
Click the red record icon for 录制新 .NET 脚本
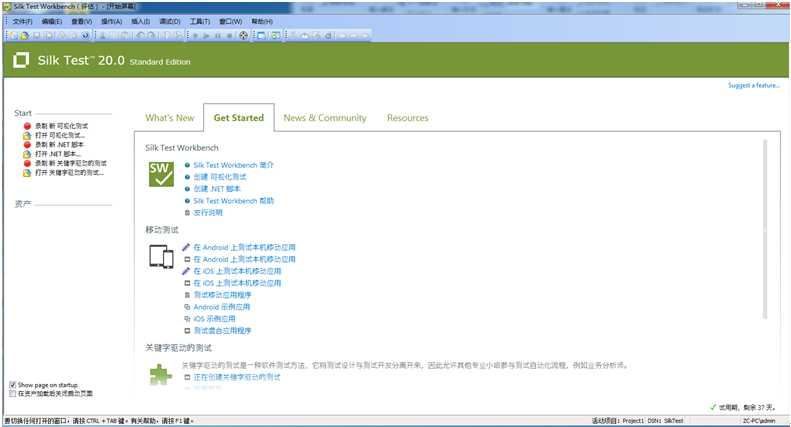27,145
